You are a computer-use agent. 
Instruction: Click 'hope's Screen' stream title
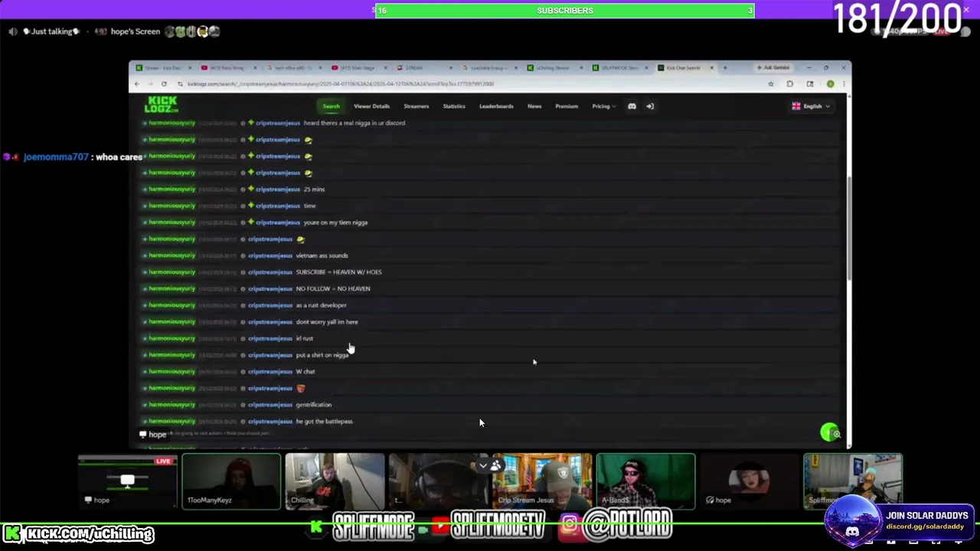coord(136,31)
